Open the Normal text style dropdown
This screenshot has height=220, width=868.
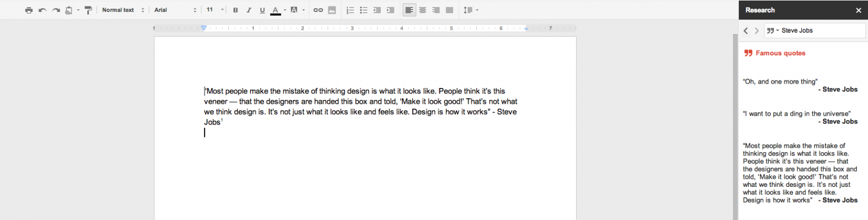click(x=123, y=10)
